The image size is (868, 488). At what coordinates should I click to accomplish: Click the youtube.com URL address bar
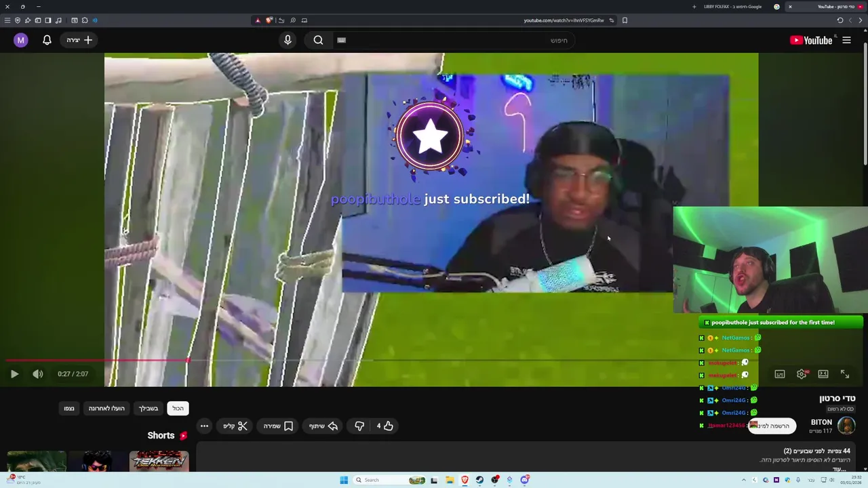pyautogui.click(x=563, y=20)
